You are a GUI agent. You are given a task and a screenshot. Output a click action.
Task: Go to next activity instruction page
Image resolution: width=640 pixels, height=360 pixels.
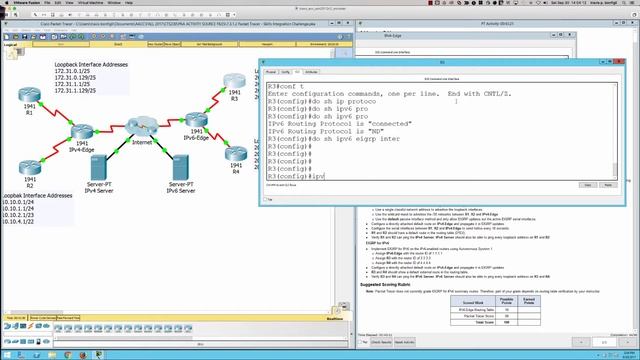(x=627, y=342)
